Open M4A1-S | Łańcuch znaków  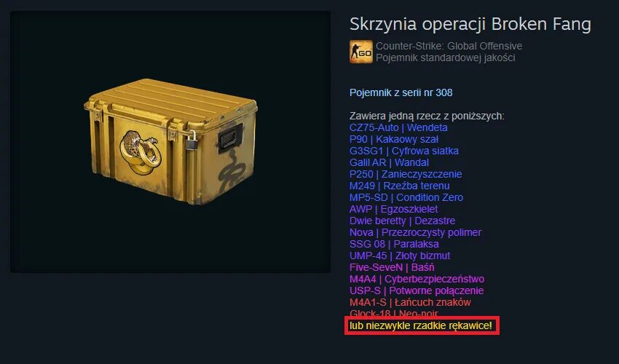pyautogui.click(x=410, y=302)
